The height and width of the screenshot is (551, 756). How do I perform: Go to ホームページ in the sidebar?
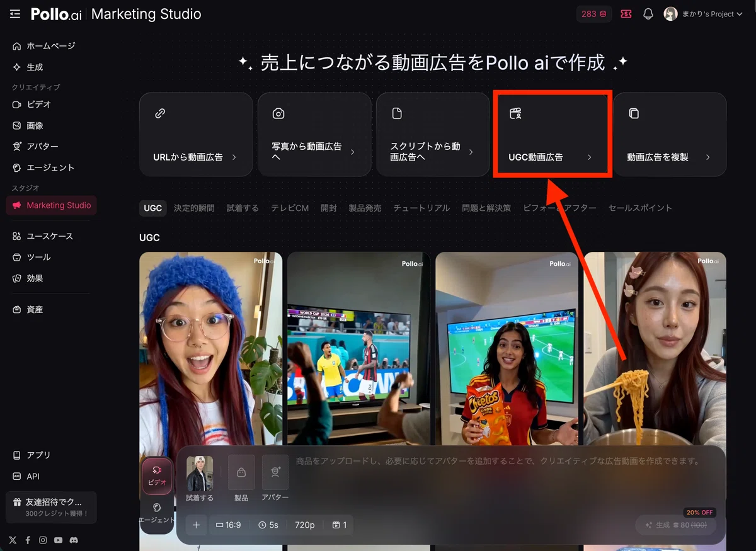tap(51, 46)
